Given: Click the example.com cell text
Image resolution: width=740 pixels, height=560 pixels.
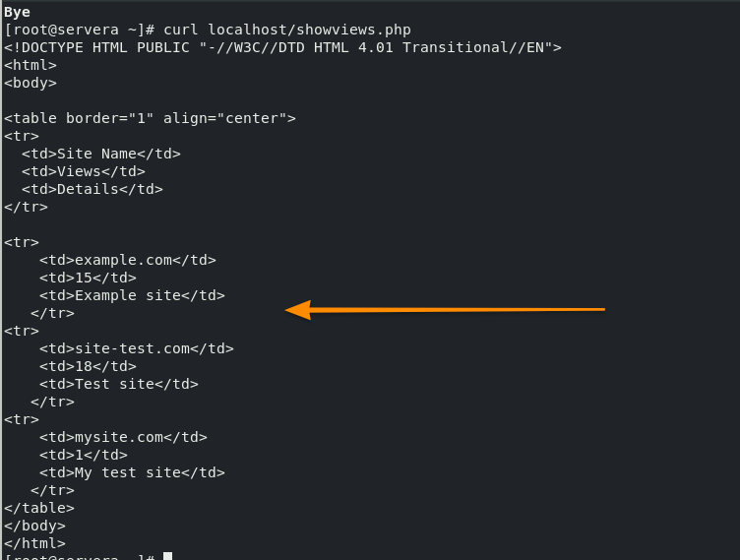Looking at the screenshot, I should pyautogui.click(x=128, y=260).
